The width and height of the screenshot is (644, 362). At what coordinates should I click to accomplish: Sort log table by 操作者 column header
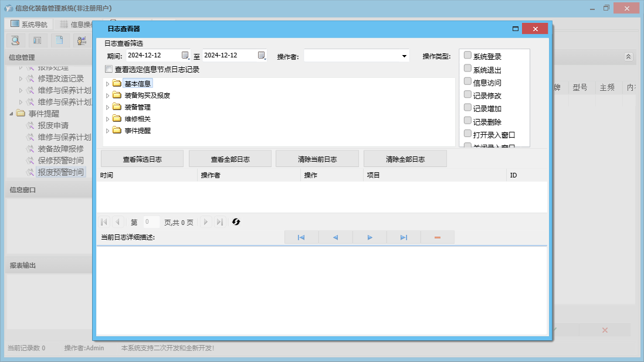tap(249, 175)
